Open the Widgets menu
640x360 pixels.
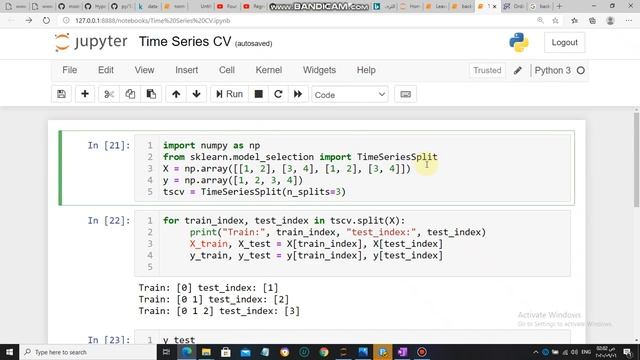(x=319, y=70)
